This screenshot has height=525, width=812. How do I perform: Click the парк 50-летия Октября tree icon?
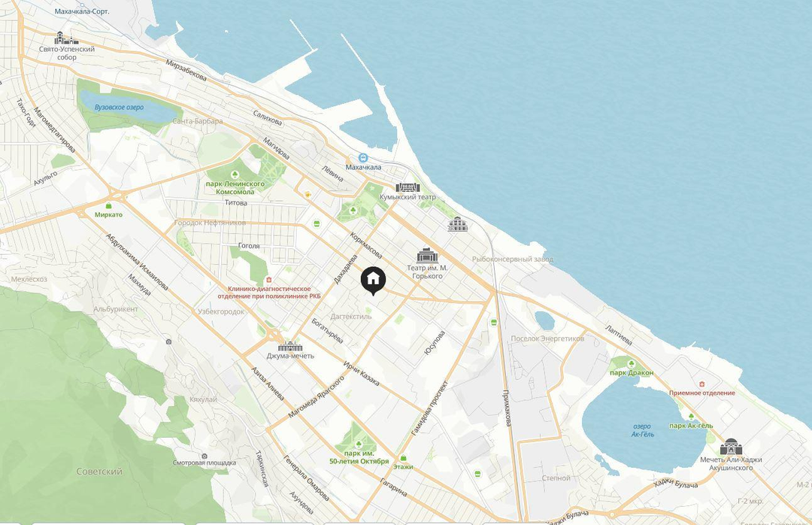point(359,445)
